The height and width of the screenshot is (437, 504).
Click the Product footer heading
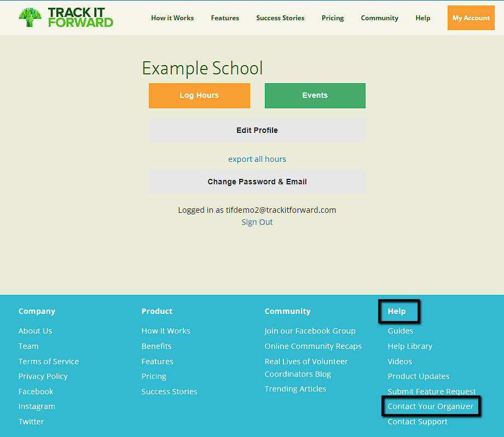pyautogui.click(x=157, y=311)
